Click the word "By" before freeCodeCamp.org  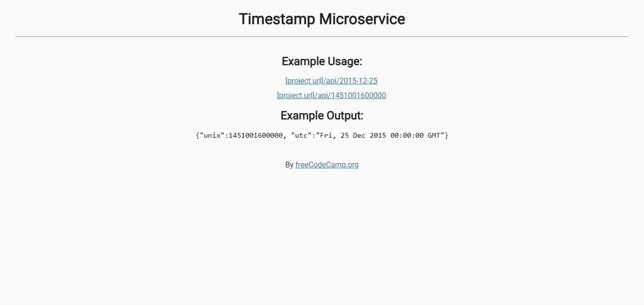[289, 165]
